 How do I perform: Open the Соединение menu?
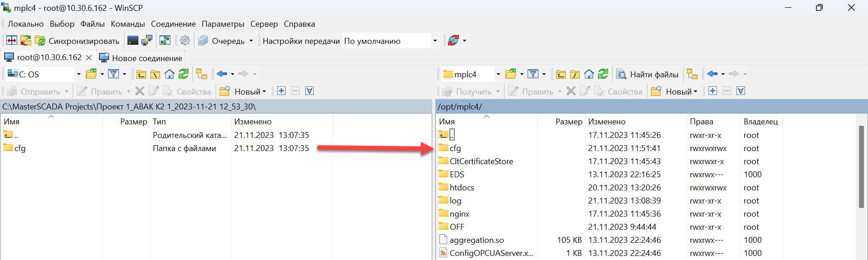point(173,24)
